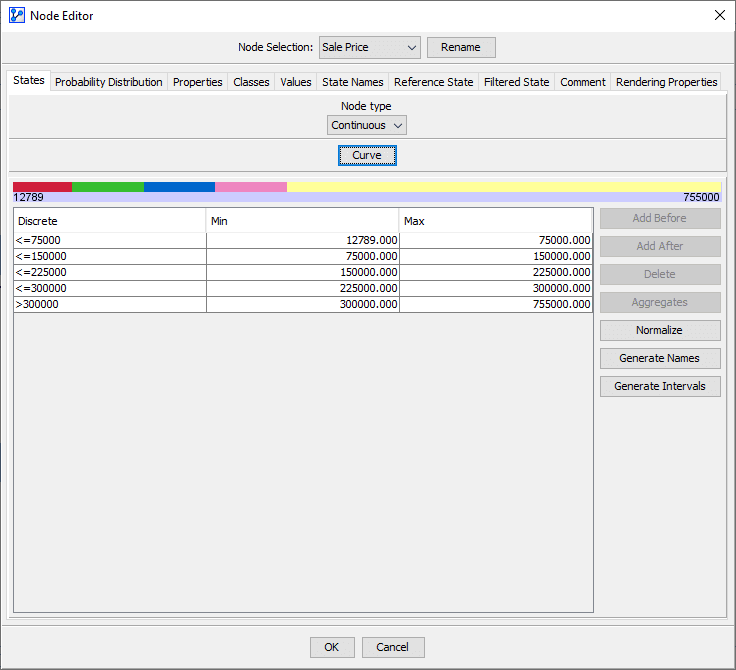Viewport: 736px width, 670px height.
Task: Open the Curve editor button
Action: (x=367, y=155)
